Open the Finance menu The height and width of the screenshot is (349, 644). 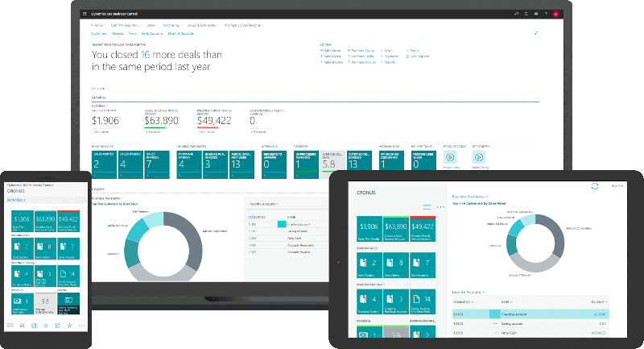99,25
